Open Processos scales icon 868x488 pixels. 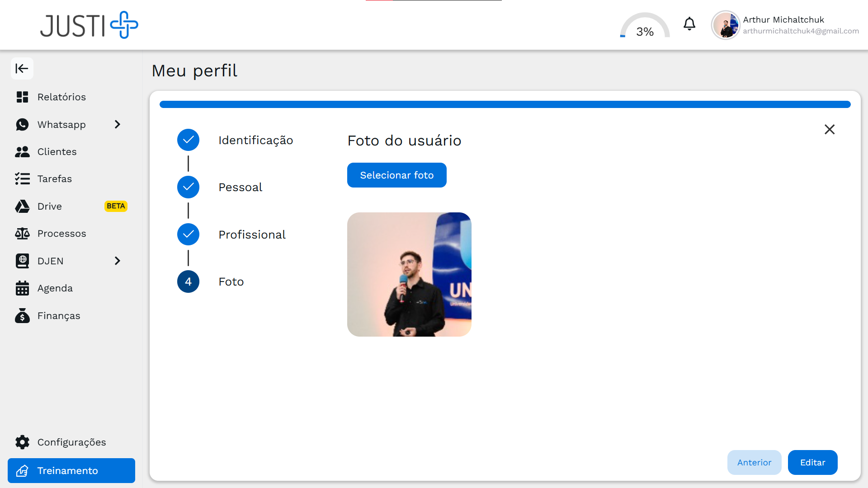[x=22, y=234]
